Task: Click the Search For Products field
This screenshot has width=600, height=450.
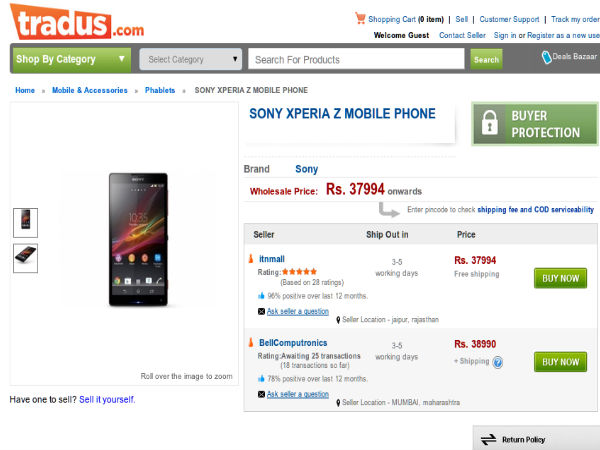Action: [357, 59]
